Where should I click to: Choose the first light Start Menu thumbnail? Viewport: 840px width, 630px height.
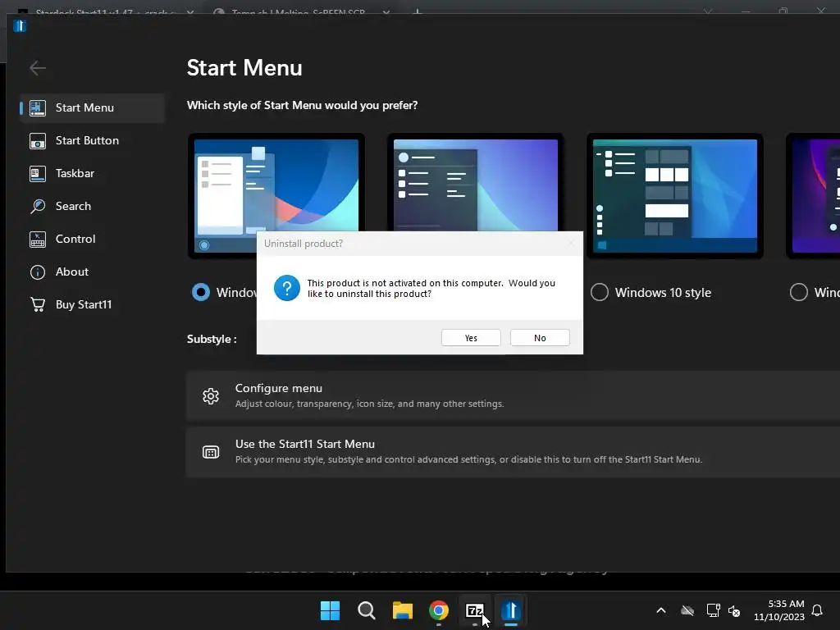276,195
